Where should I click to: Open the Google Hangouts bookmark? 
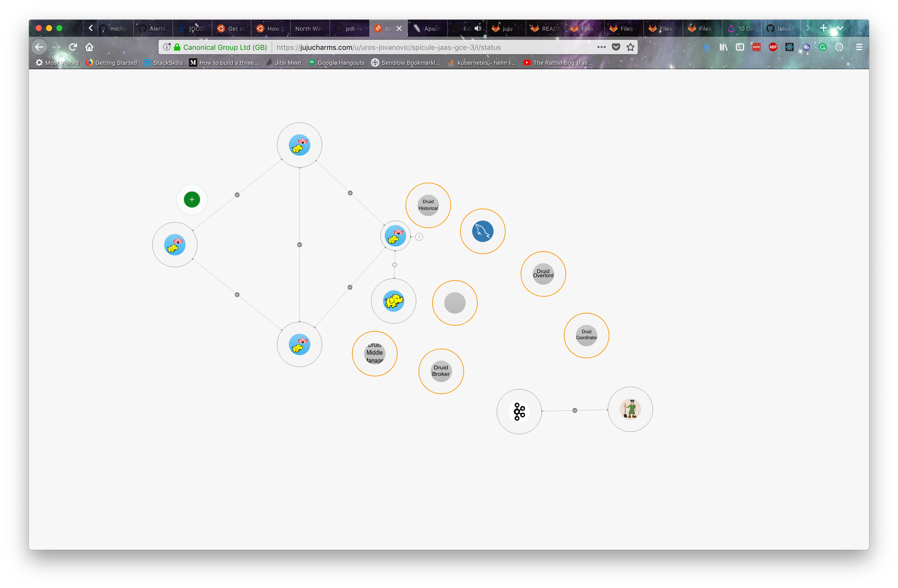point(337,63)
